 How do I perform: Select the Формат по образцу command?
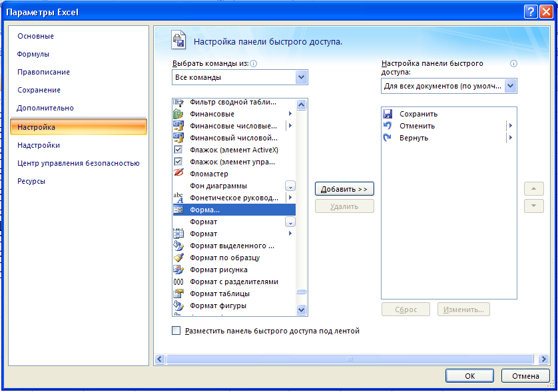[234, 258]
